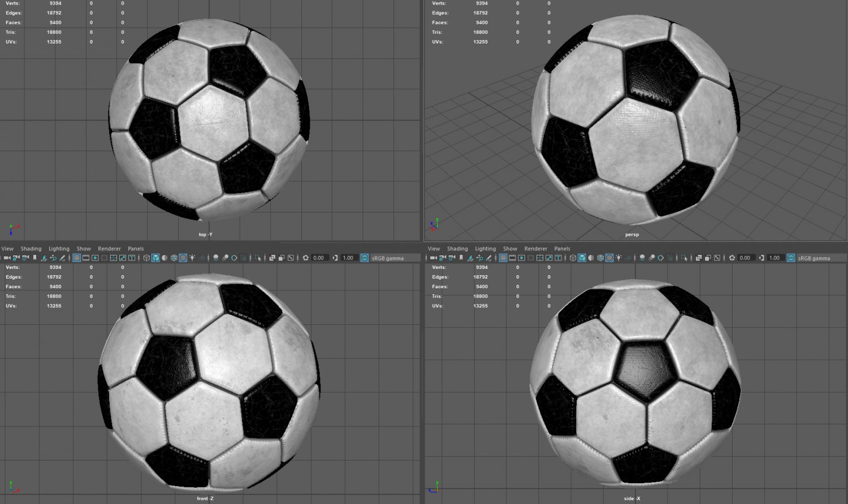Image resolution: width=848 pixels, height=504 pixels.
Task: Click the bookmark current view icon
Action: [34, 258]
